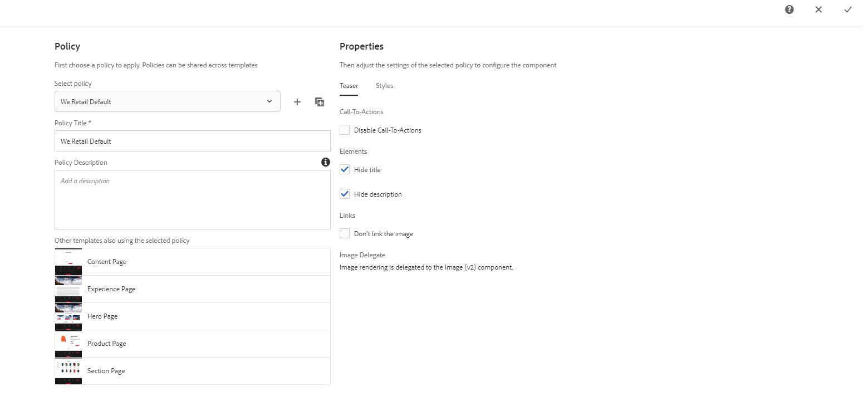
Task: Click the Experience Page template entry
Action: 111,289
